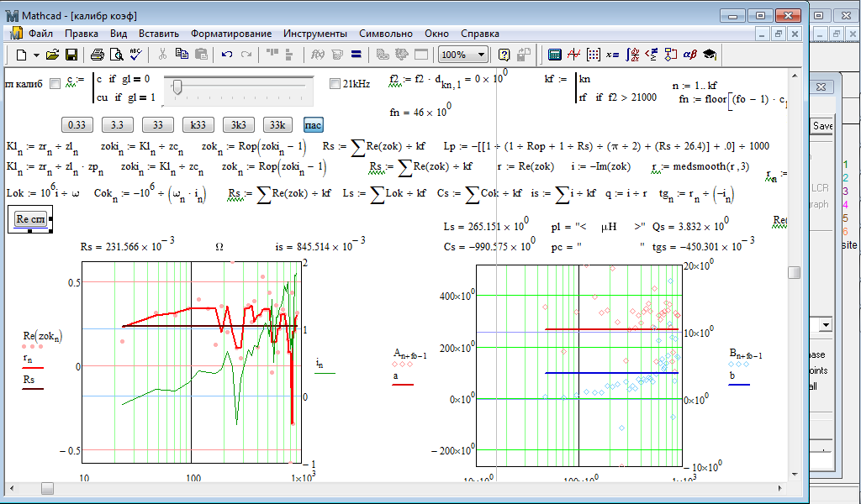Click the slider thumb on worksheet
This screenshot has width=861, height=504.
(177, 85)
